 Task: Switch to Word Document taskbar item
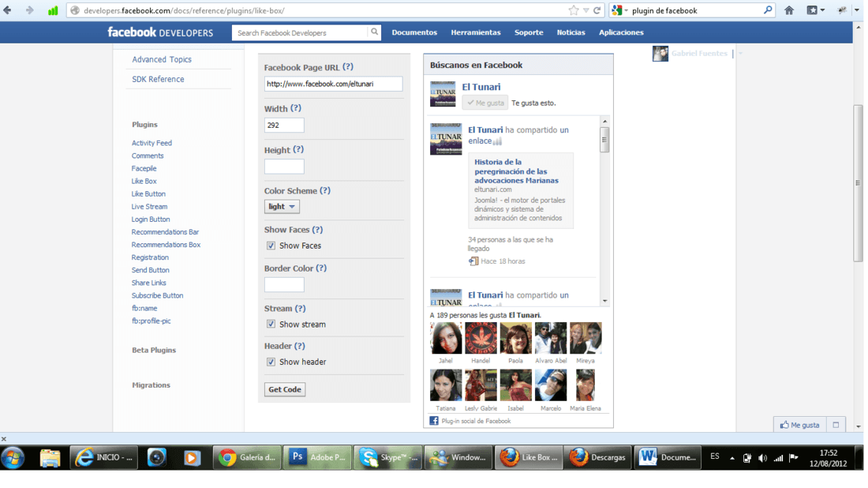coord(668,457)
